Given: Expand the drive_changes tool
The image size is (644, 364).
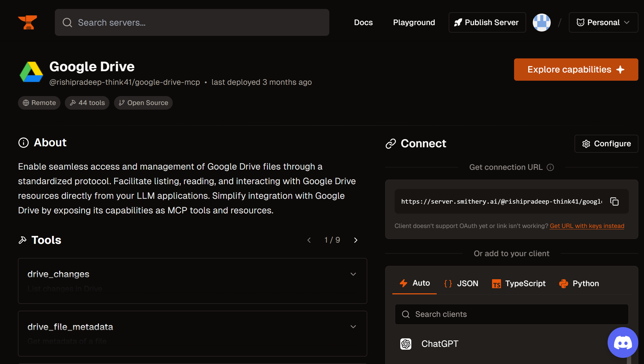Looking at the screenshot, I should (x=353, y=274).
